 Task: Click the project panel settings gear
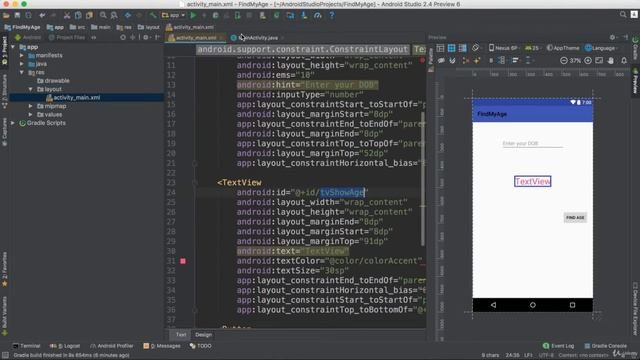click(x=146, y=37)
